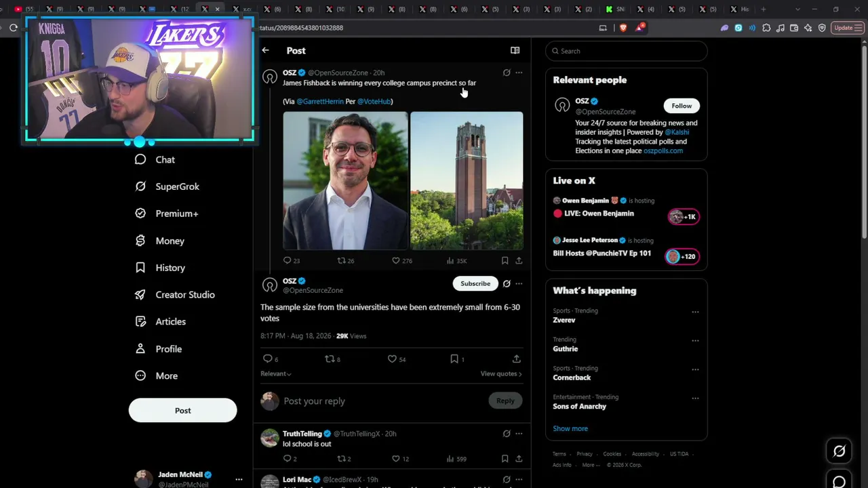Repost the James Fishback post

(342, 260)
